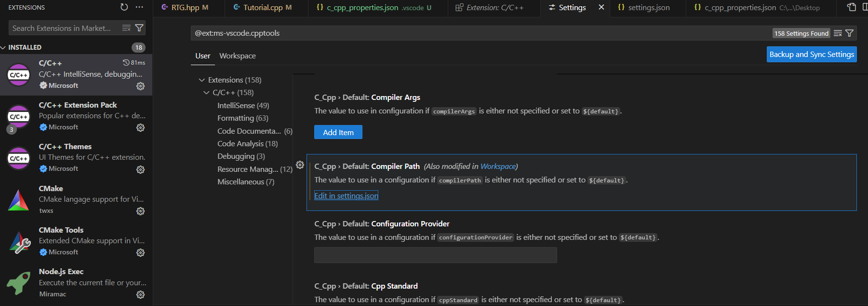Viewport: 868px width, 306px height.
Task: Collapse the Extensions (158) tree node
Action: point(202,80)
